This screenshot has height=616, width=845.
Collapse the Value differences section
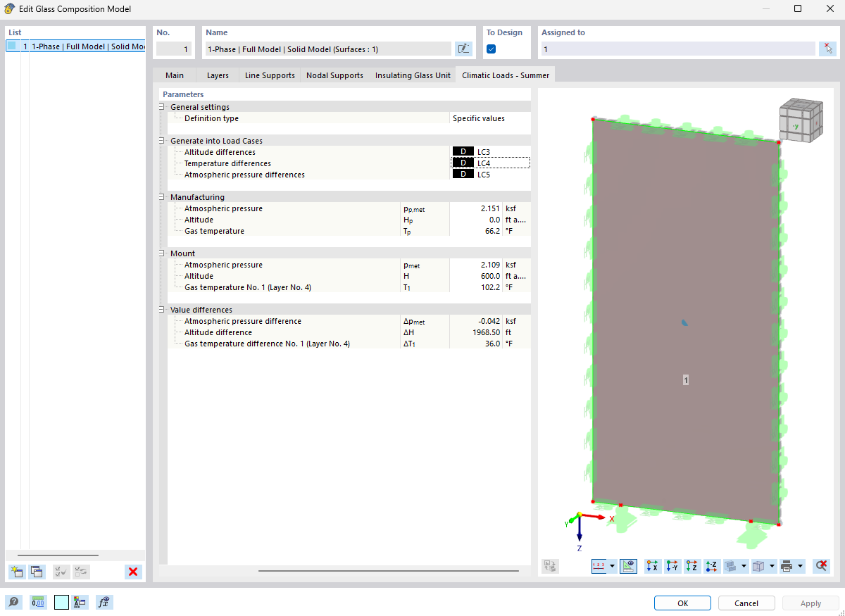pyautogui.click(x=162, y=309)
